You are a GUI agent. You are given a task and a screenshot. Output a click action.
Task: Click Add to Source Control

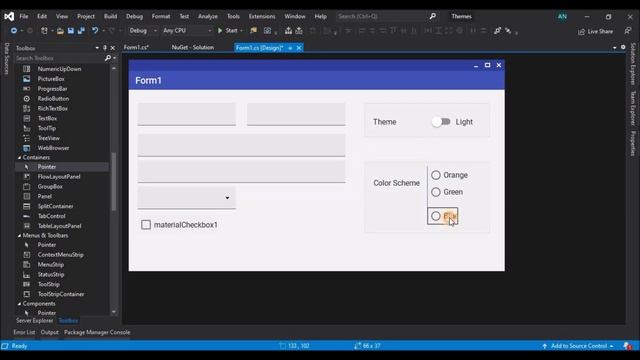click(578, 346)
